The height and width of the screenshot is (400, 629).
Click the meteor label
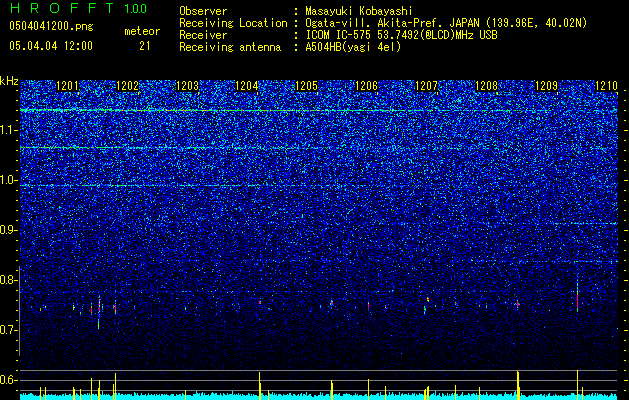tap(142, 31)
